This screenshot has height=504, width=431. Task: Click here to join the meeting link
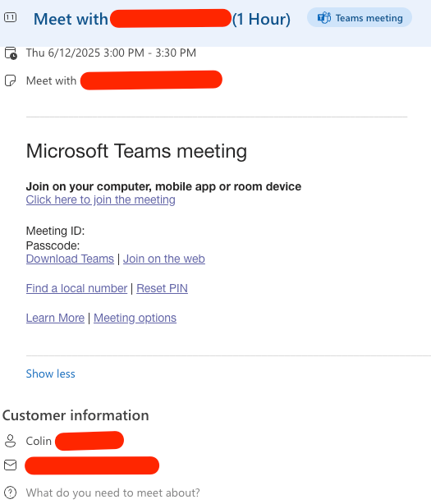101,199
